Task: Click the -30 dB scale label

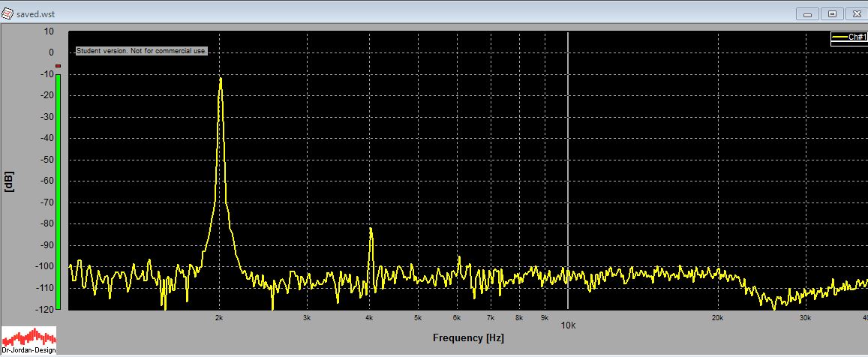Action: point(47,117)
